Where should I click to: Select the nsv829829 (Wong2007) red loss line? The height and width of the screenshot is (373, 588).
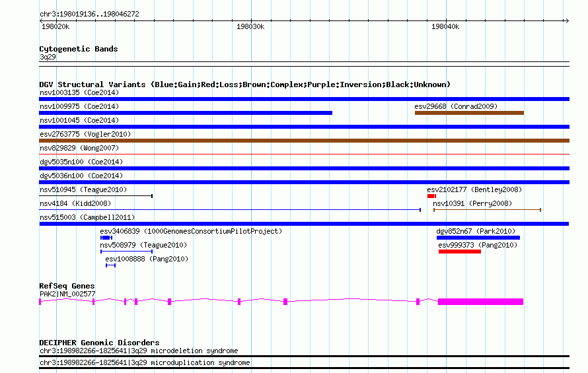[304, 154]
